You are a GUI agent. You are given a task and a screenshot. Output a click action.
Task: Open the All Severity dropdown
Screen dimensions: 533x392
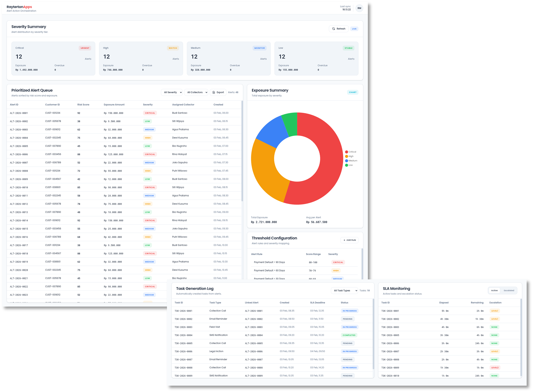click(171, 92)
